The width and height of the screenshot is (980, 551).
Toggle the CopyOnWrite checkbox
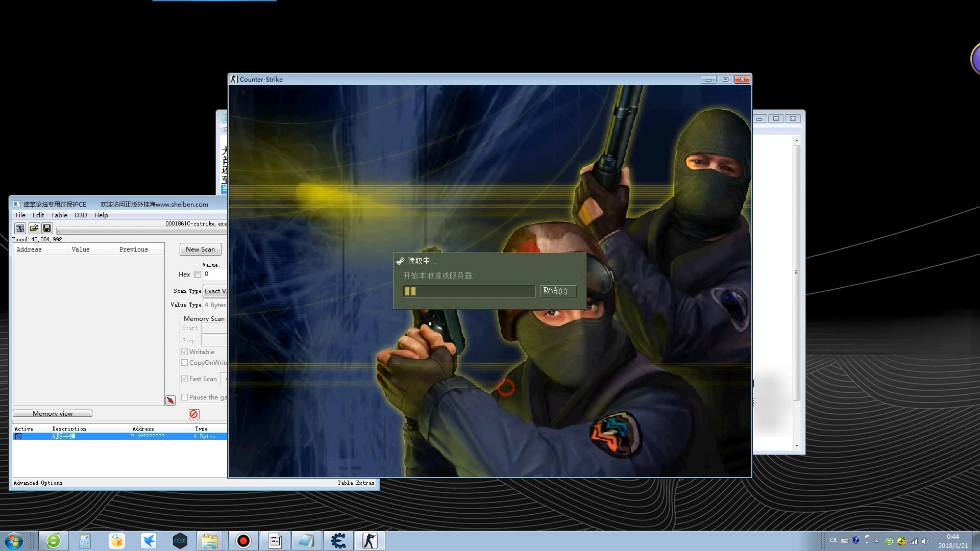tap(184, 362)
